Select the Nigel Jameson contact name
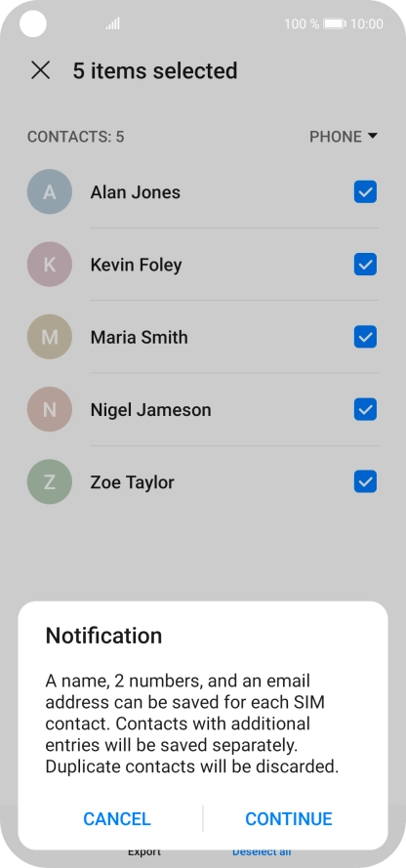This screenshot has width=406, height=868. click(150, 410)
